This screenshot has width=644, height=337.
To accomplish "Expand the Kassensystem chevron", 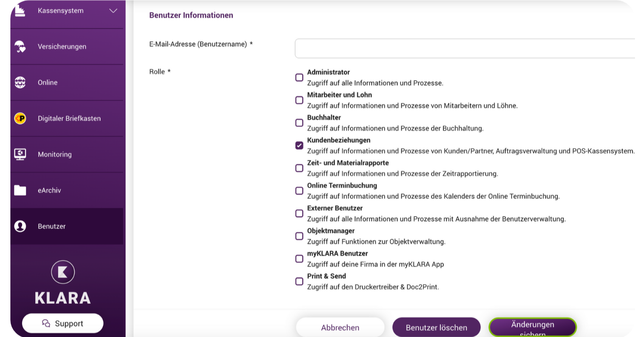I will tap(113, 11).
